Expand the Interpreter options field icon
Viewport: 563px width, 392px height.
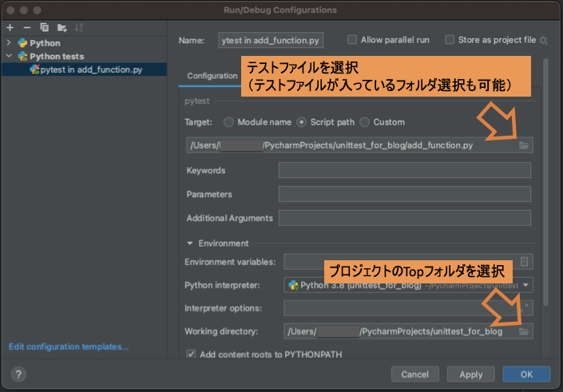[x=525, y=307]
